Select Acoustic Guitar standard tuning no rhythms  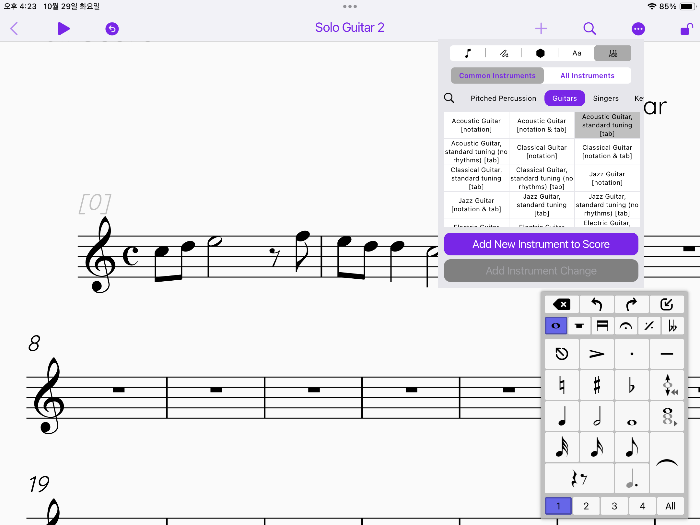(476, 151)
